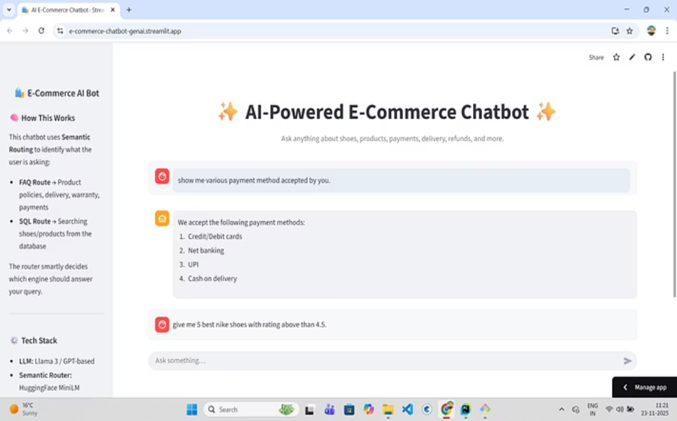Screen dimensions: 677x421
Task: Open Wi-Fi network settings in tray
Action: click(x=609, y=409)
